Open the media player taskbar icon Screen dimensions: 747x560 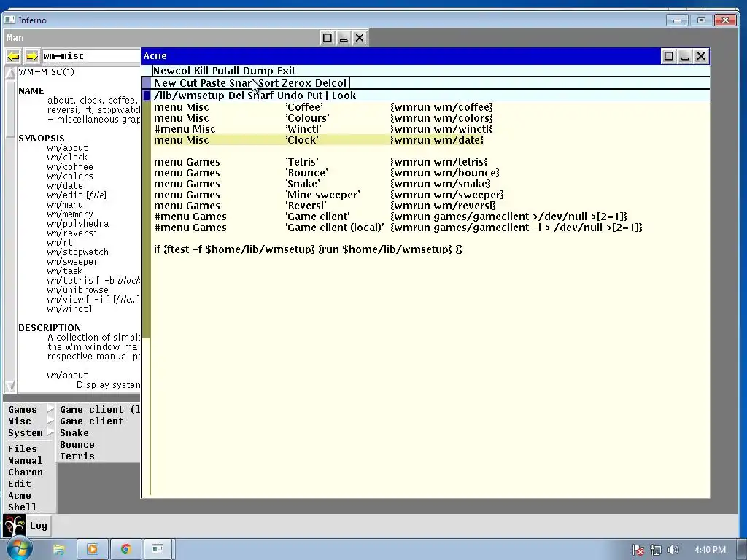[x=93, y=550]
